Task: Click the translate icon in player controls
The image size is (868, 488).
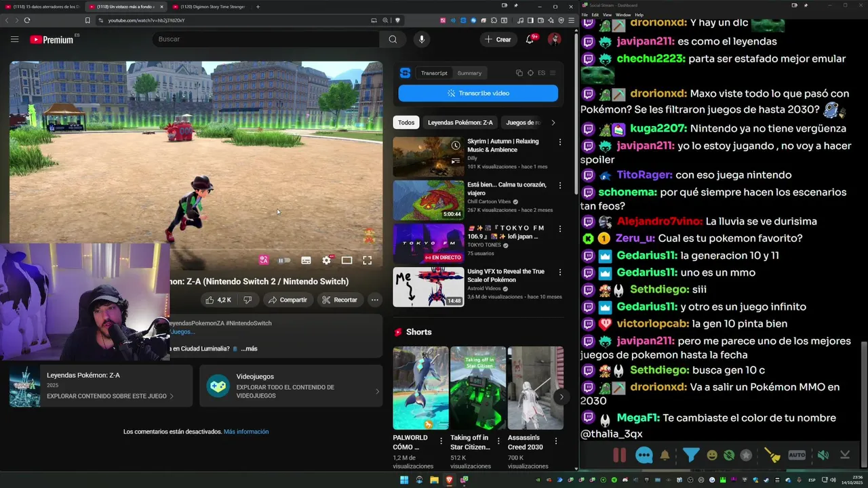Action: (x=264, y=260)
